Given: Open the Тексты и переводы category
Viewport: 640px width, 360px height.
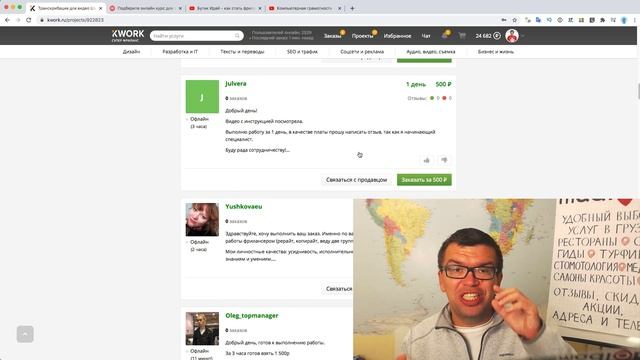Looking at the screenshot, I should [x=242, y=52].
